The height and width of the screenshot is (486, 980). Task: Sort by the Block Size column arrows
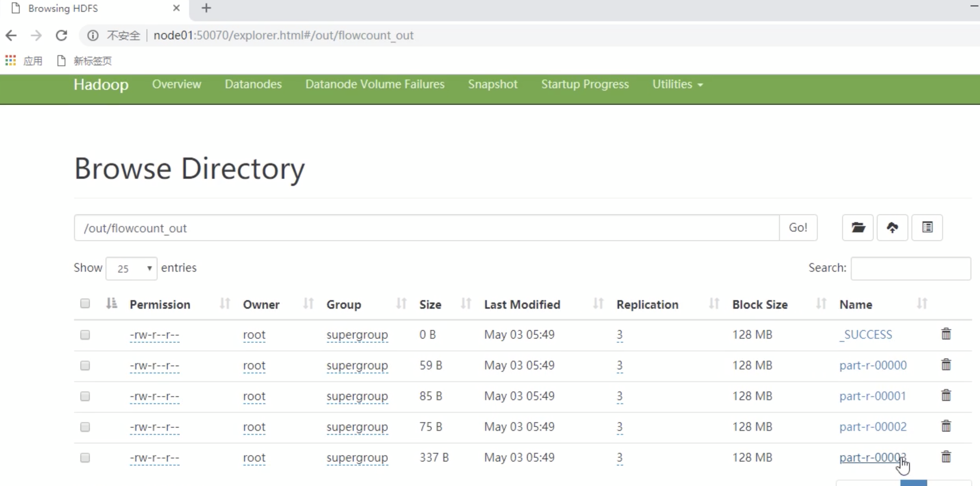coord(821,304)
